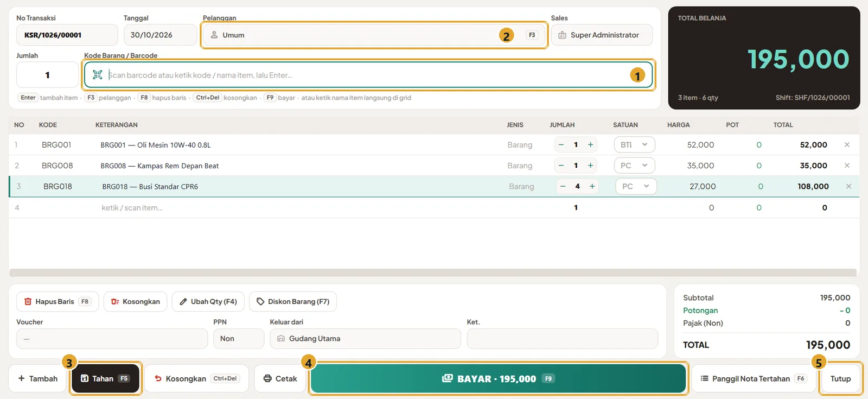Open the BTl unit dropdown for BRG001

coord(634,145)
